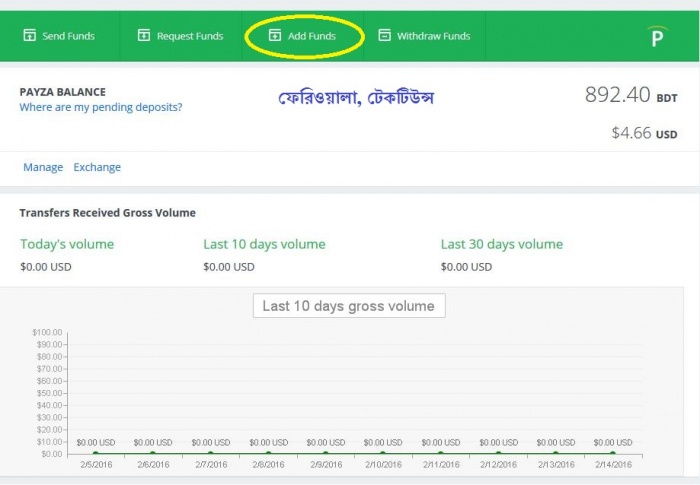Click the chart data point for 2/5/2016
This screenshot has width=700, height=485.
96,454
